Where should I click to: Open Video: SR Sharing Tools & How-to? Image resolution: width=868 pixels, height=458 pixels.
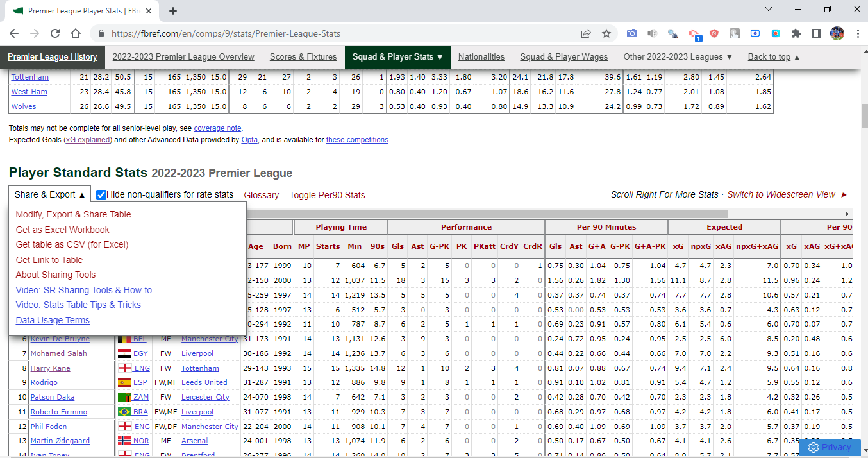click(x=84, y=290)
